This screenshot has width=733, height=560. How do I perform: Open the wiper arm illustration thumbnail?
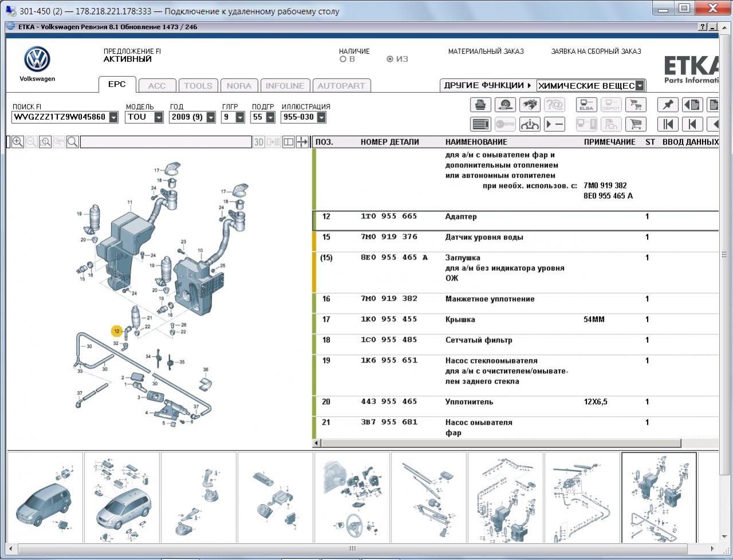coord(429,498)
